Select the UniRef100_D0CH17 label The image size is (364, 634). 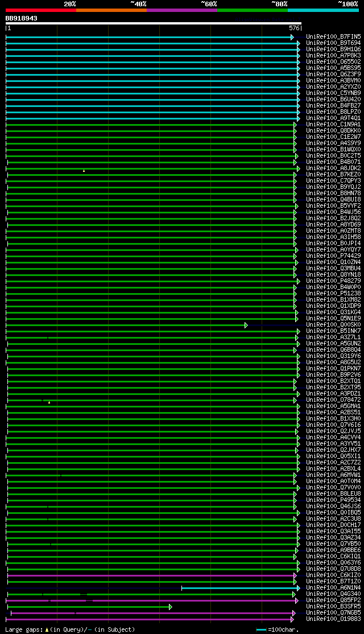coord(333,525)
